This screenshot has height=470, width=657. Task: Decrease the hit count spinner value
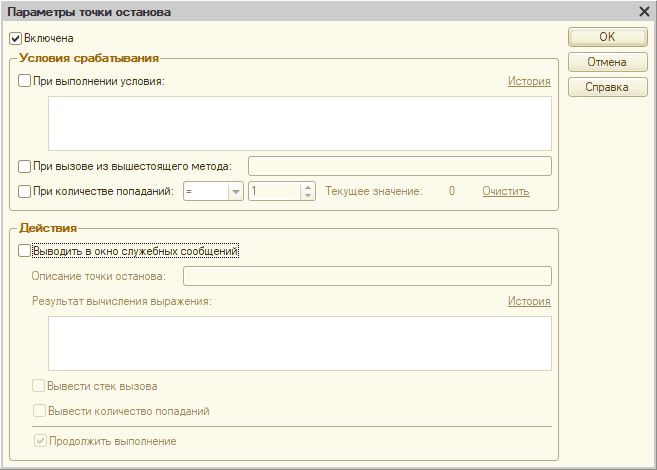[308, 196]
